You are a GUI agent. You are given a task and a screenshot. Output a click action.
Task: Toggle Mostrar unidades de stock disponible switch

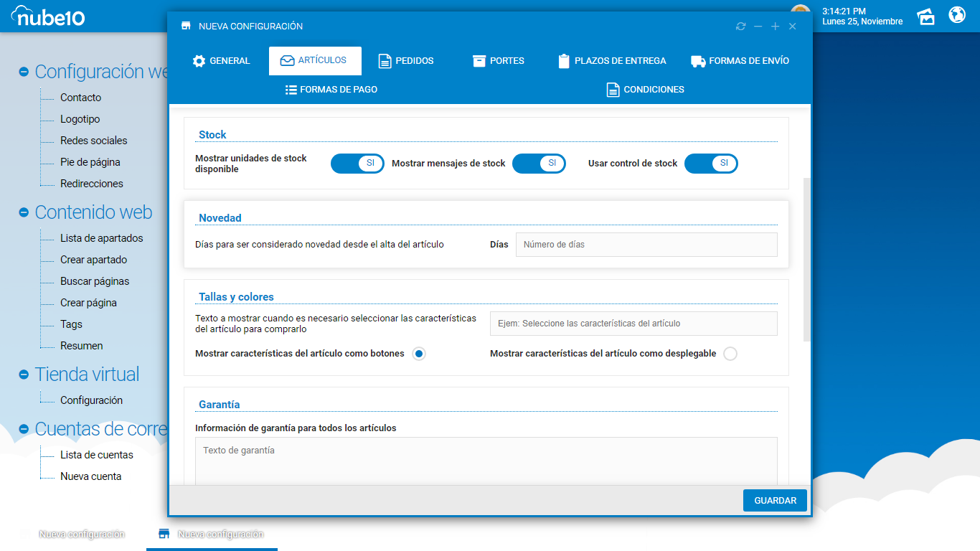[357, 164]
